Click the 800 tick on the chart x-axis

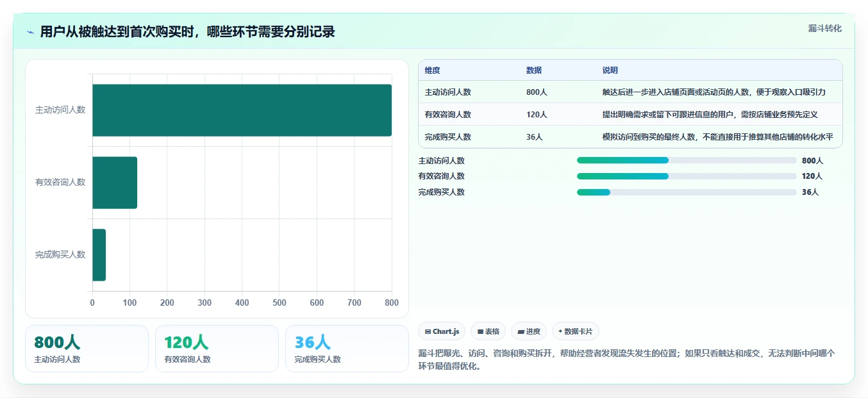click(x=392, y=303)
